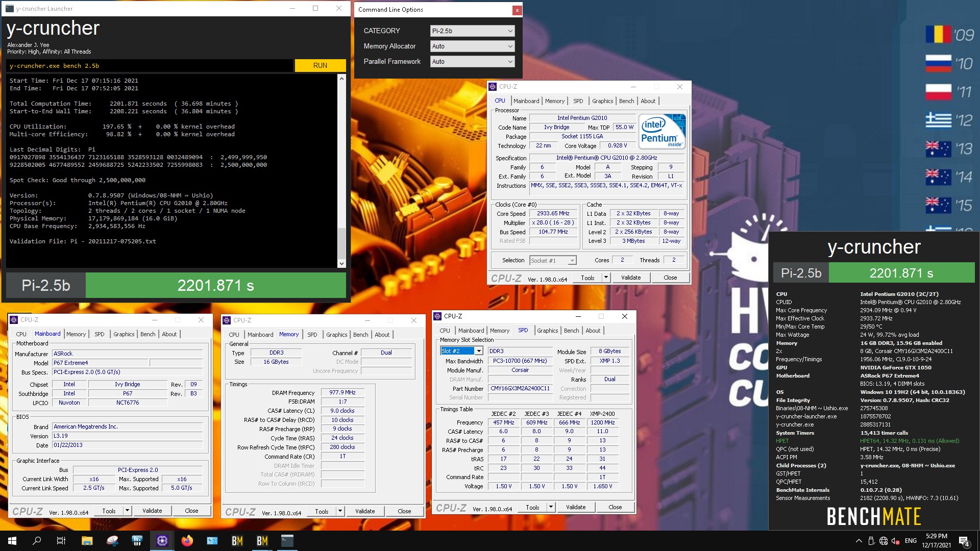The width and height of the screenshot is (980, 551).
Task: Click the 977.9 MHz DRAM Frequency value
Action: pyautogui.click(x=342, y=393)
